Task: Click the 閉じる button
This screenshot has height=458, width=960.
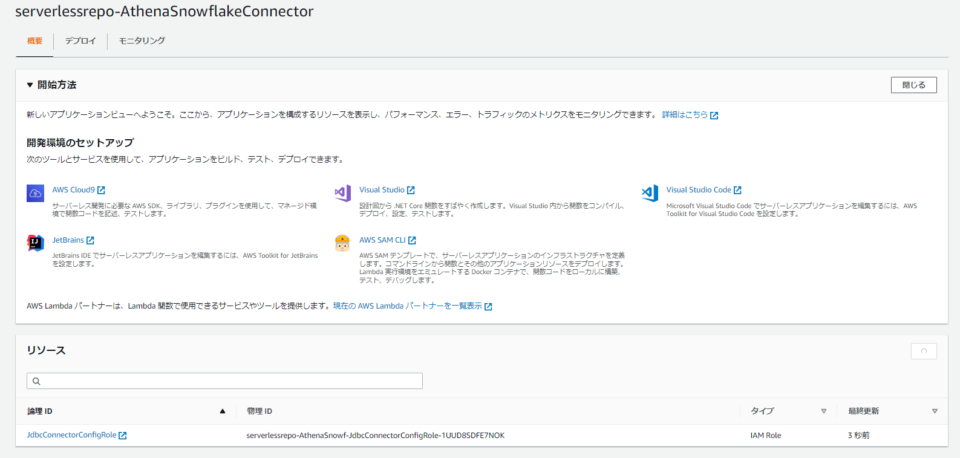Action: [913, 85]
